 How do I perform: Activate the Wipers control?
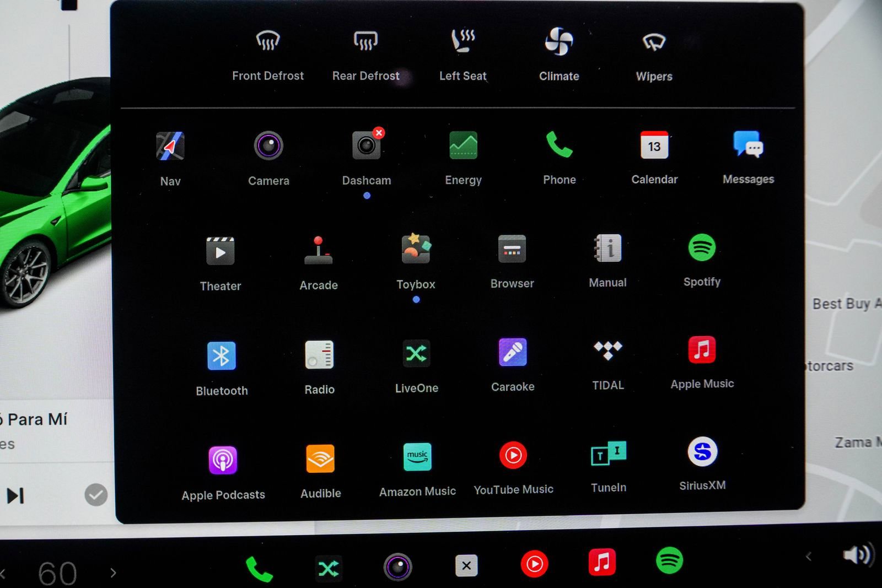click(654, 55)
